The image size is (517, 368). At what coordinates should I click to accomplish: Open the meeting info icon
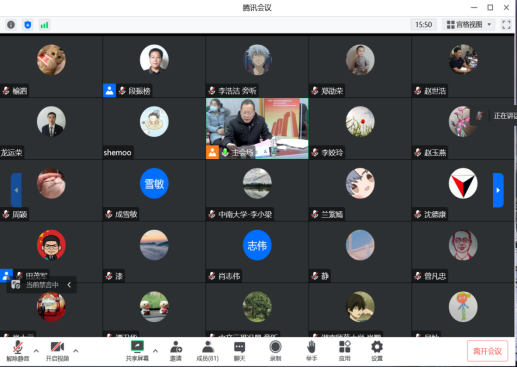coord(11,25)
